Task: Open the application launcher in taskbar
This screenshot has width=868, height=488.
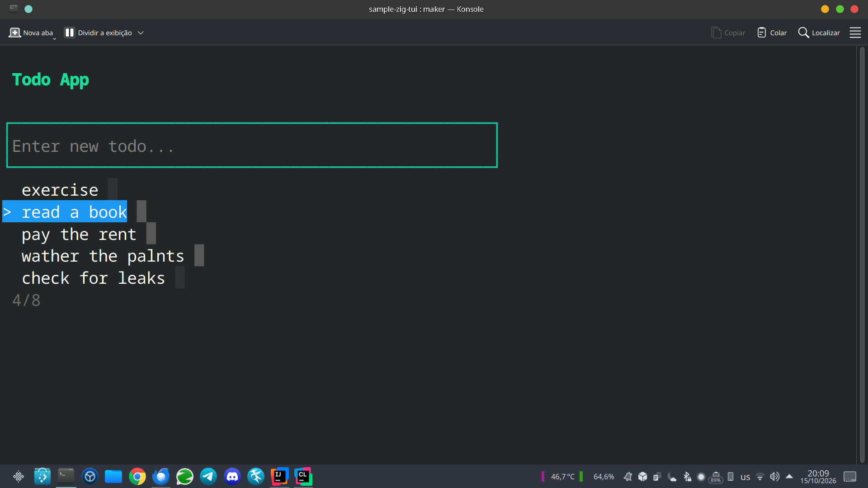Action: (19, 476)
